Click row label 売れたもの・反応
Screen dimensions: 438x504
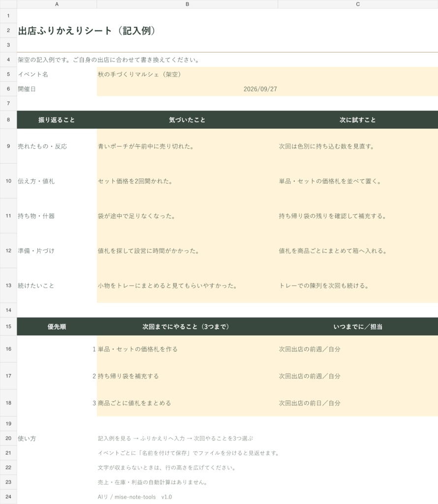pos(57,146)
